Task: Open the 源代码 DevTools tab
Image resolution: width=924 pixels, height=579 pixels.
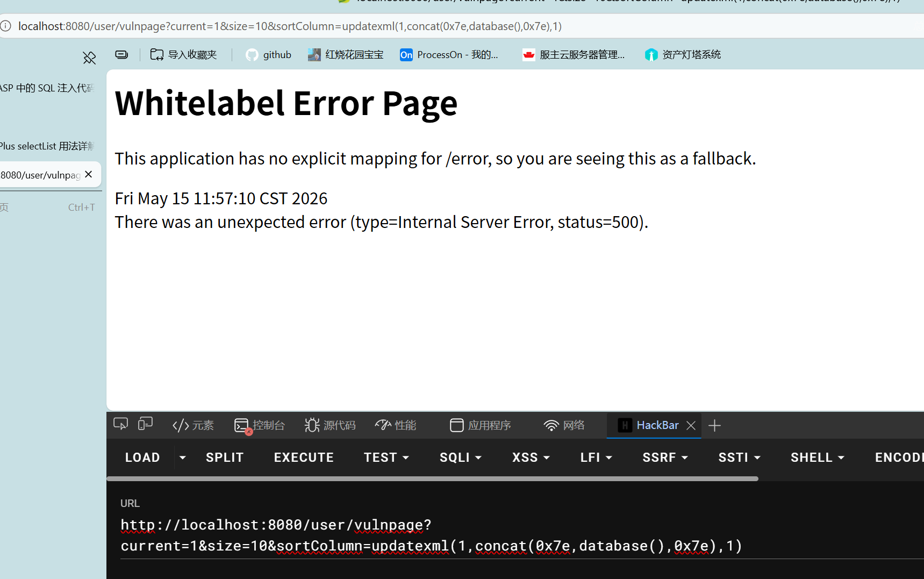Action: [x=330, y=425]
